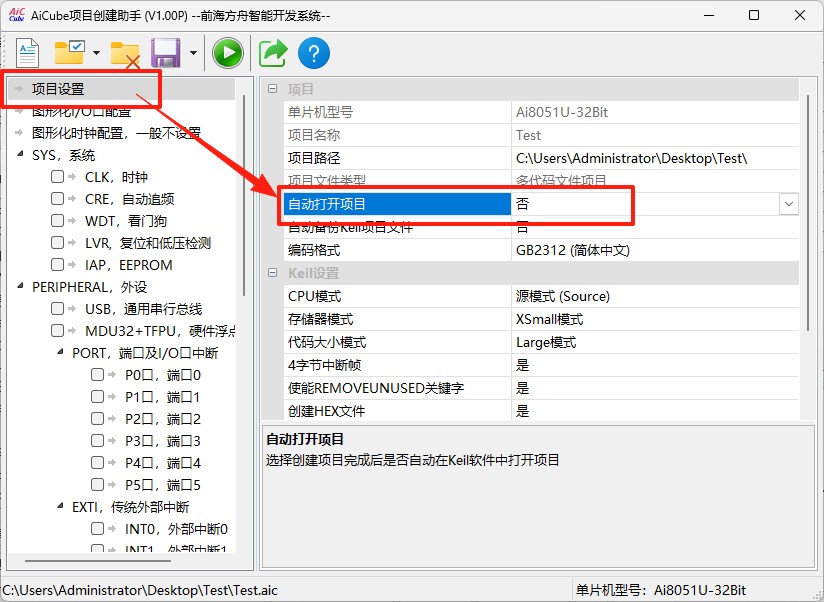Click the 项目名称 Test value
Image resolution: width=824 pixels, height=602 pixels.
point(528,136)
